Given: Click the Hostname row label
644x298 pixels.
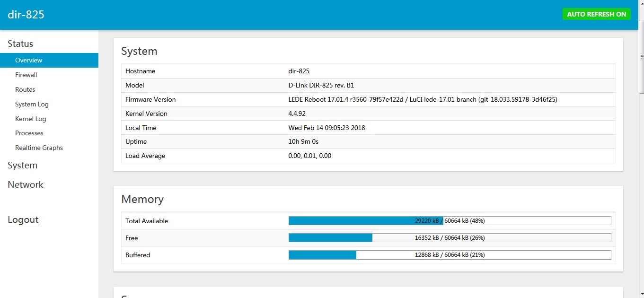Looking at the screenshot, I should click(x=140, y=71).
